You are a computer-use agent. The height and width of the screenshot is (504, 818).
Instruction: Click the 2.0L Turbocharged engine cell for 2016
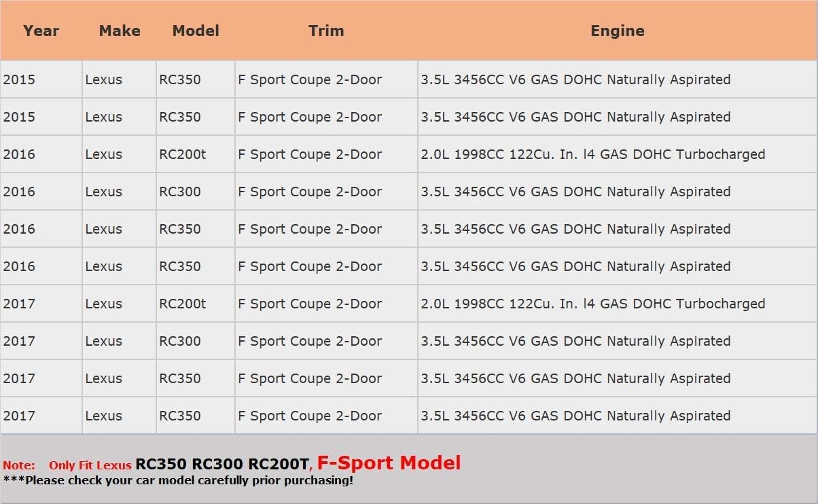pyautogui.click(x=592, y=154)
